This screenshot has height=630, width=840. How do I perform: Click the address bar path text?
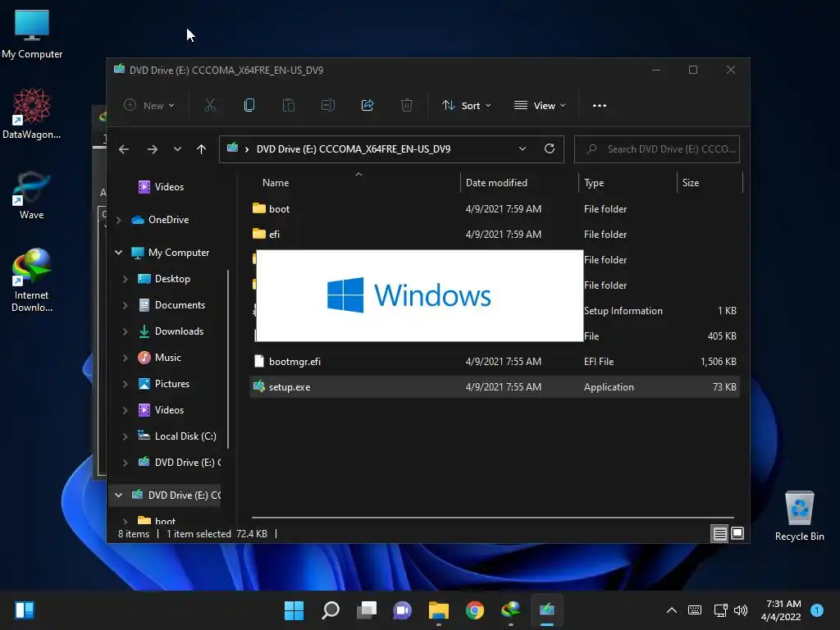click(x=353, y=149)
